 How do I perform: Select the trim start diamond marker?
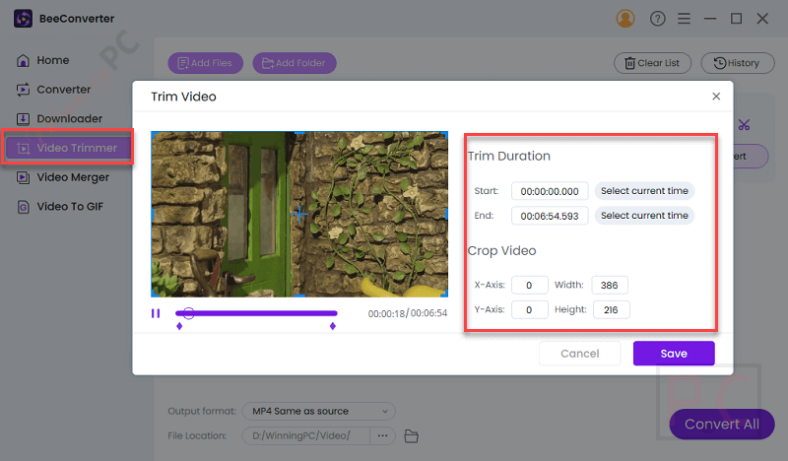[179, 326]
